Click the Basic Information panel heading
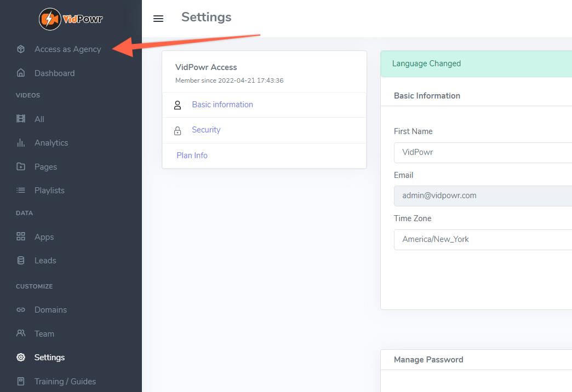572x392 pixels. click(x=427, y=96)
